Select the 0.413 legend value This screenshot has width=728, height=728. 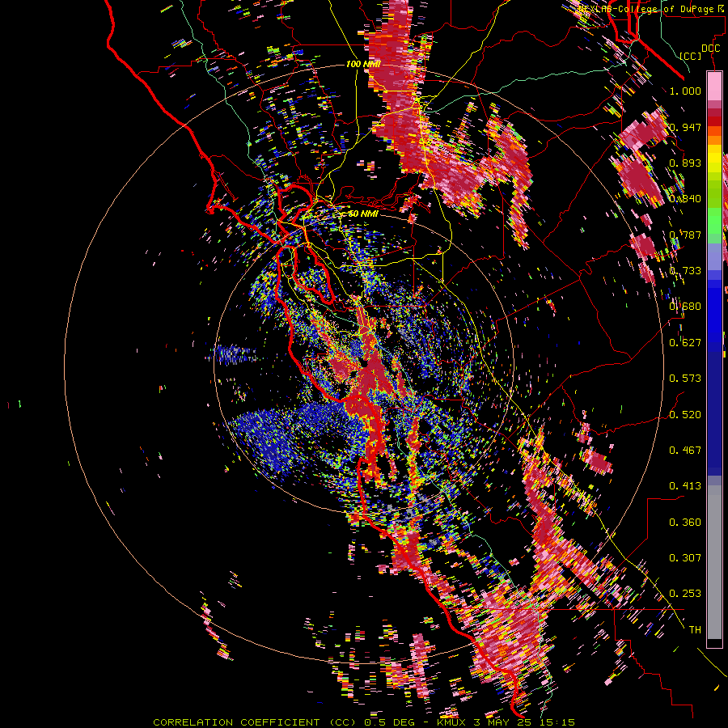click(x=685, y=486)
